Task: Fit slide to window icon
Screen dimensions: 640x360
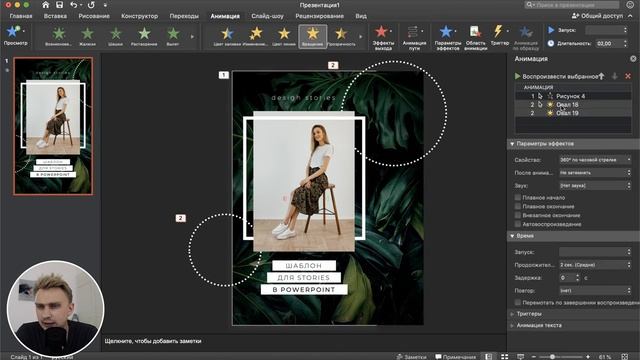Action: [x=625, y=357]
